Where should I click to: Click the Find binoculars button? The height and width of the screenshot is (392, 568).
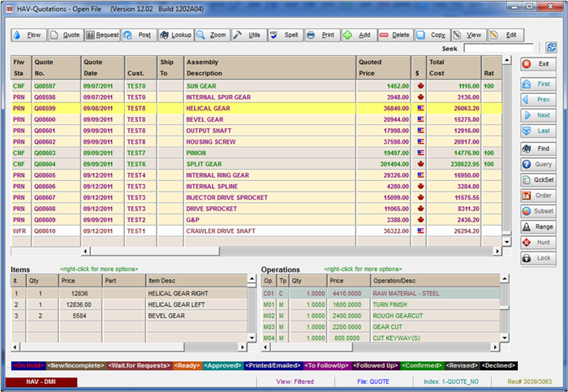click(538, 149)
